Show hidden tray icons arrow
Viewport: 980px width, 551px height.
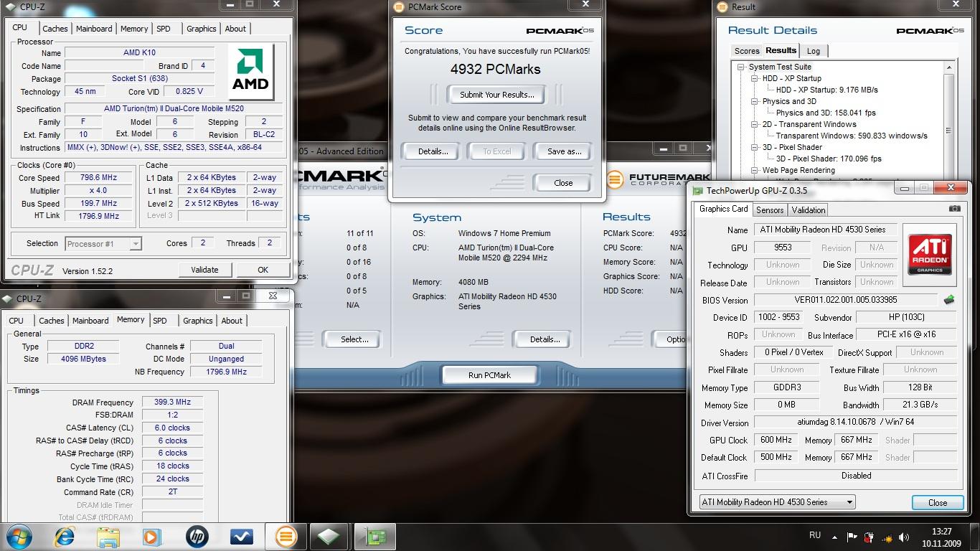[834, 536]
